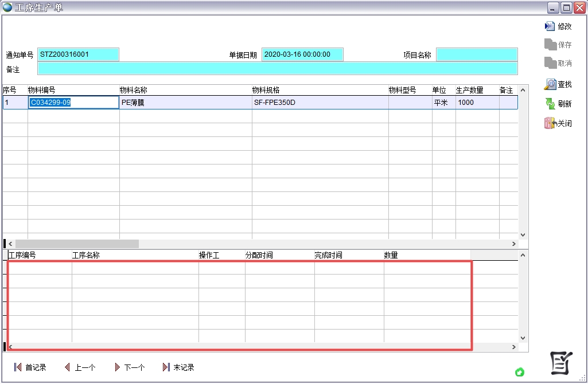Click the 修改 (Modify) icon

click(550, 26)
